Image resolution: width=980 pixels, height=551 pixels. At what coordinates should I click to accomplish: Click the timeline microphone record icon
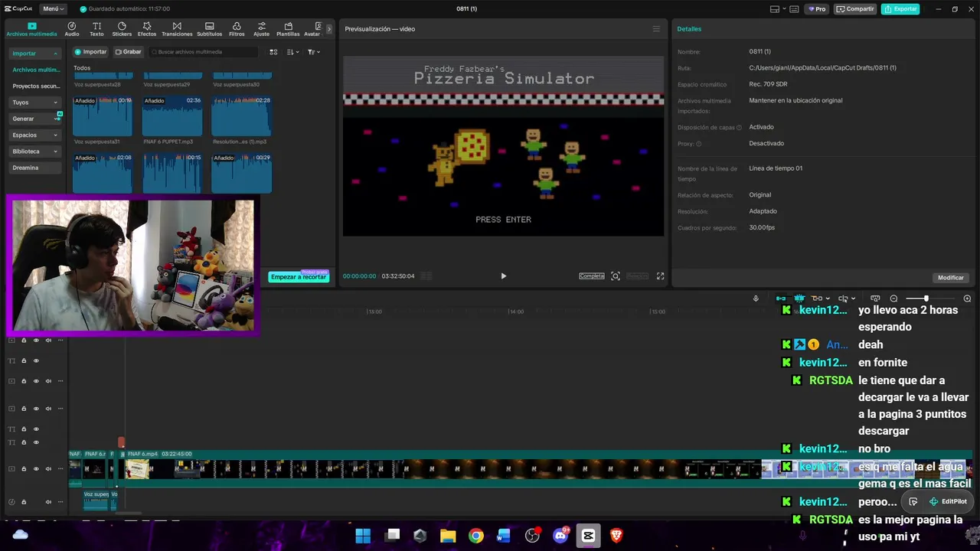coord(756,298)
